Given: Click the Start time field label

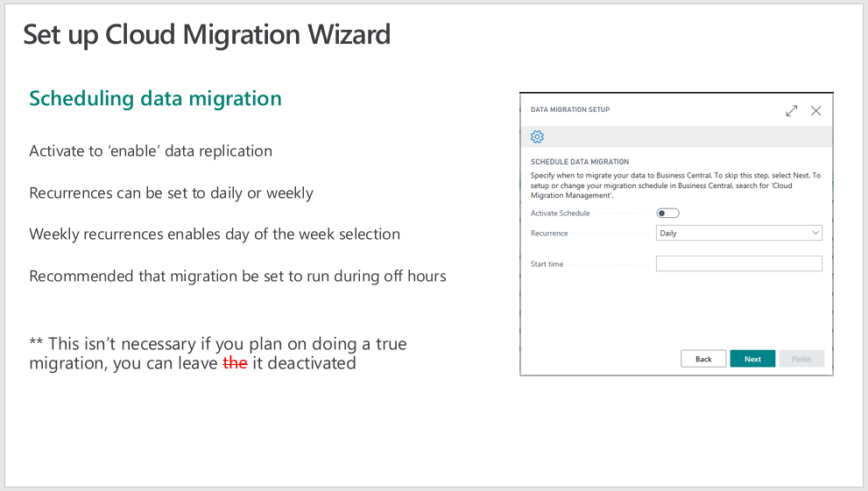Looking at the screenshot, I should (x=547, y=264).
